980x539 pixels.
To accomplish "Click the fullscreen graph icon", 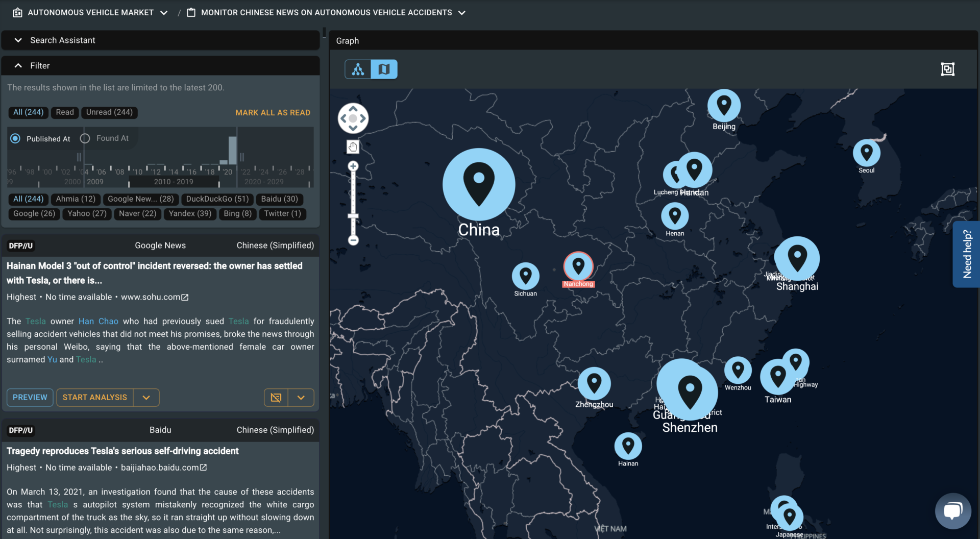I will (x=947, y=69).
